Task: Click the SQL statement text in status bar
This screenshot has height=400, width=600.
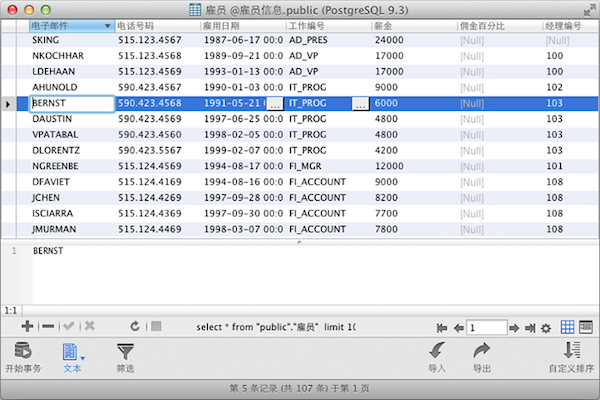Action: pyautogui.click(x=276, y=327)
